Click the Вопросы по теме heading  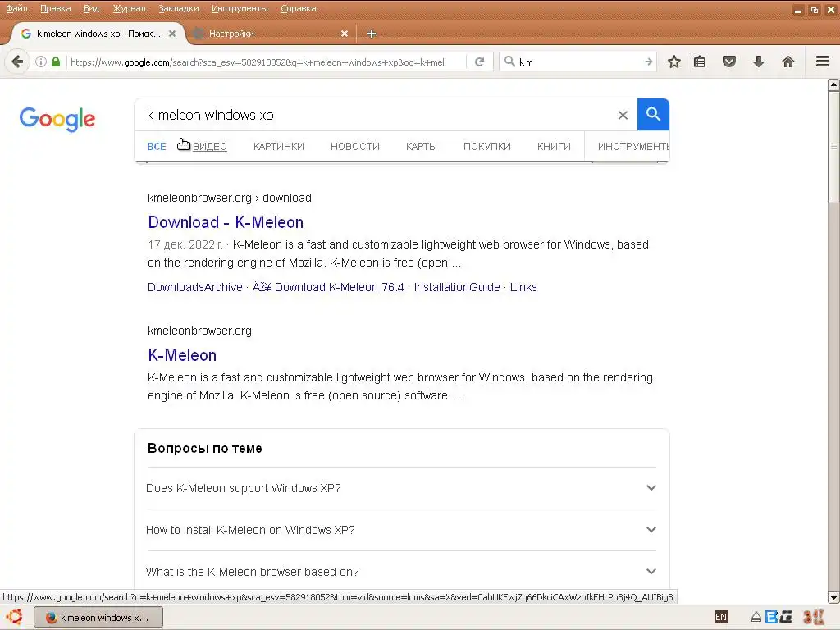[204, 449]
